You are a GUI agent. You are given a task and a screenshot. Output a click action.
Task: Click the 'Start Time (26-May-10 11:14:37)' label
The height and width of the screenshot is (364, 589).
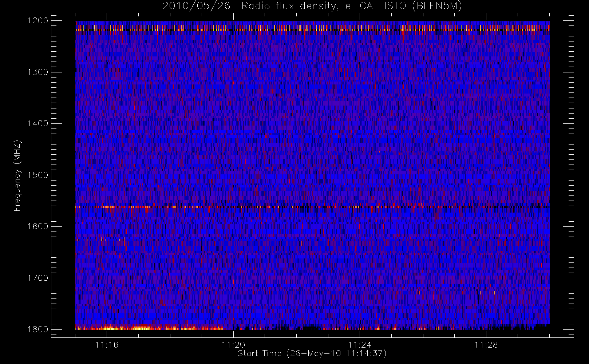[312, 353]
